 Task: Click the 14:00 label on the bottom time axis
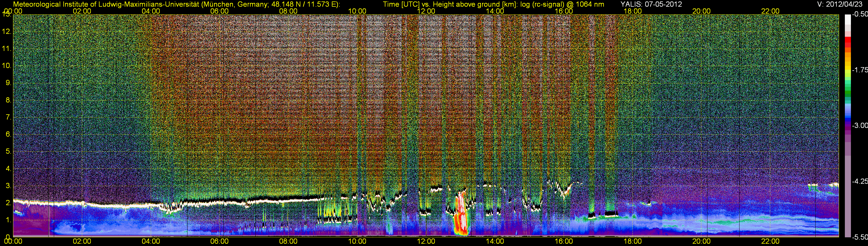[x=495, y=241]
